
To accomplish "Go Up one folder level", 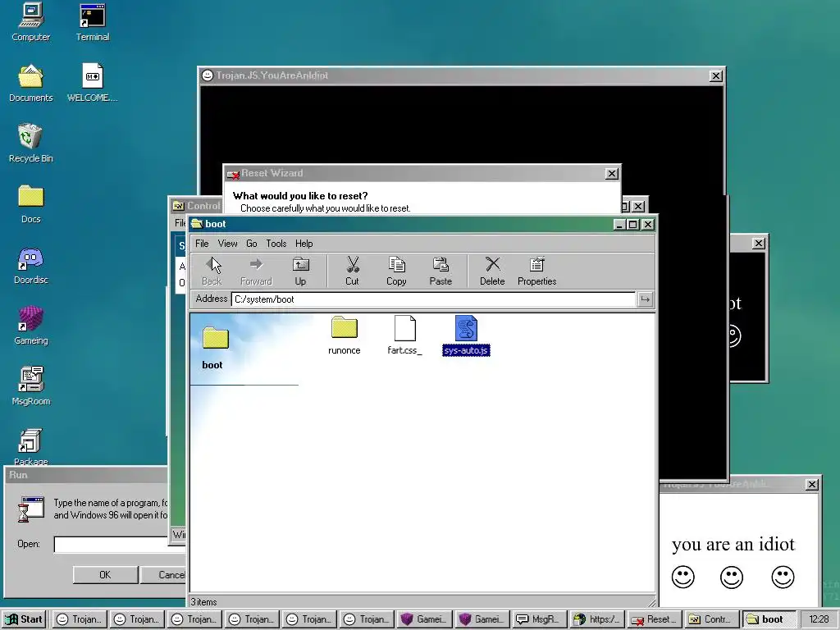I will pos(300,271).
